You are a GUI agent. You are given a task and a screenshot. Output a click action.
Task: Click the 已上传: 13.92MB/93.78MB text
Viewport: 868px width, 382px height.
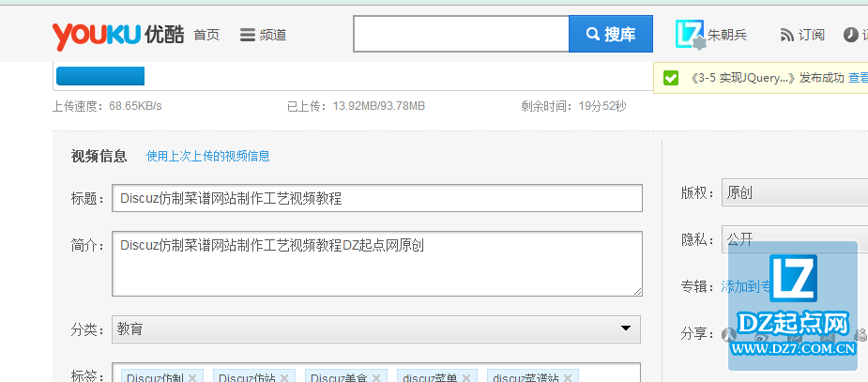pos(356,106)
